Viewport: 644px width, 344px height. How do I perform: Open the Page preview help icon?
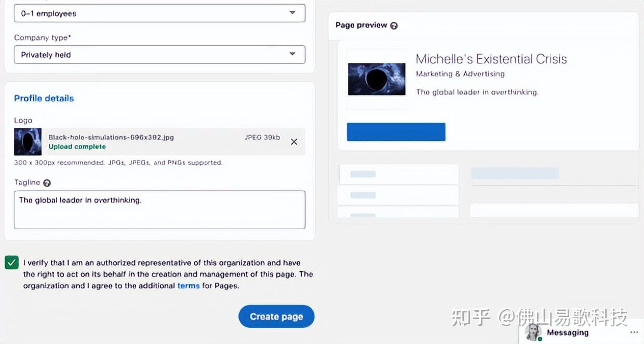[x=394, y=25]
